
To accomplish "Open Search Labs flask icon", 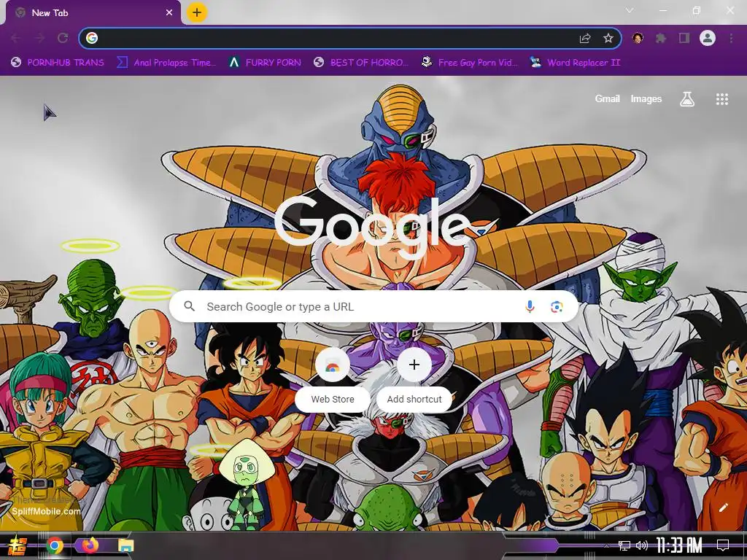I will point(687,99).
